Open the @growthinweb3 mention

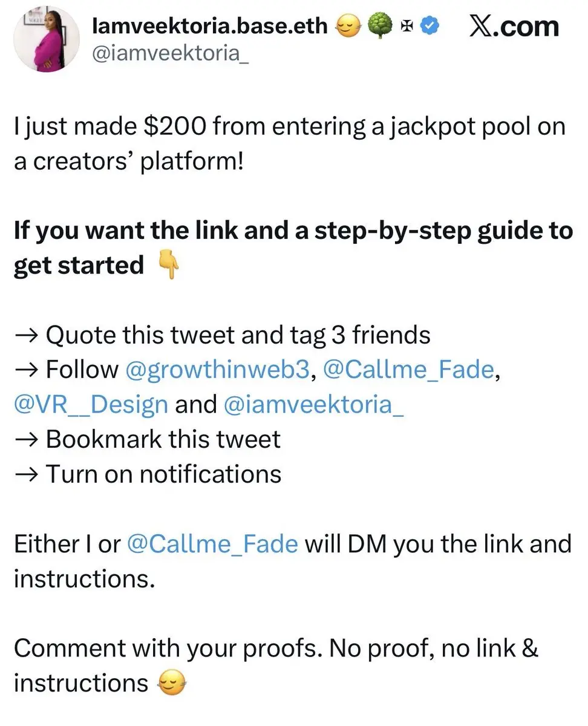pyautogui.click(x=217, y=370)
